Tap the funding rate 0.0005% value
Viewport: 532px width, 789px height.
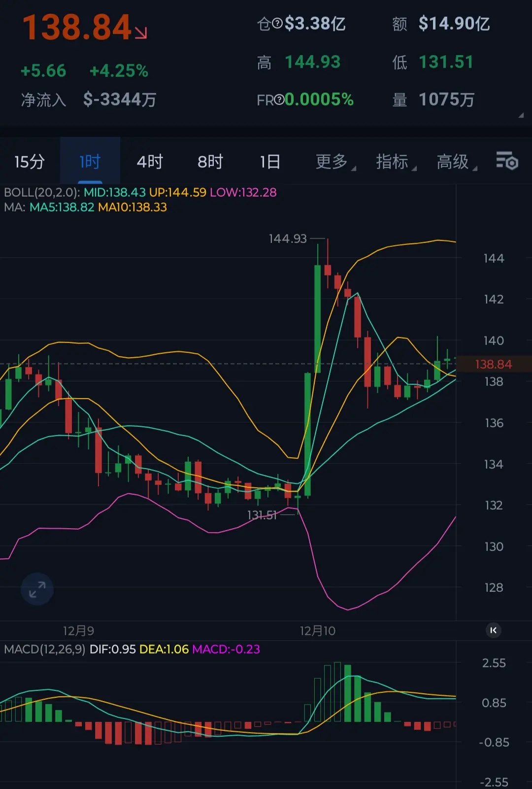point(319,100)
